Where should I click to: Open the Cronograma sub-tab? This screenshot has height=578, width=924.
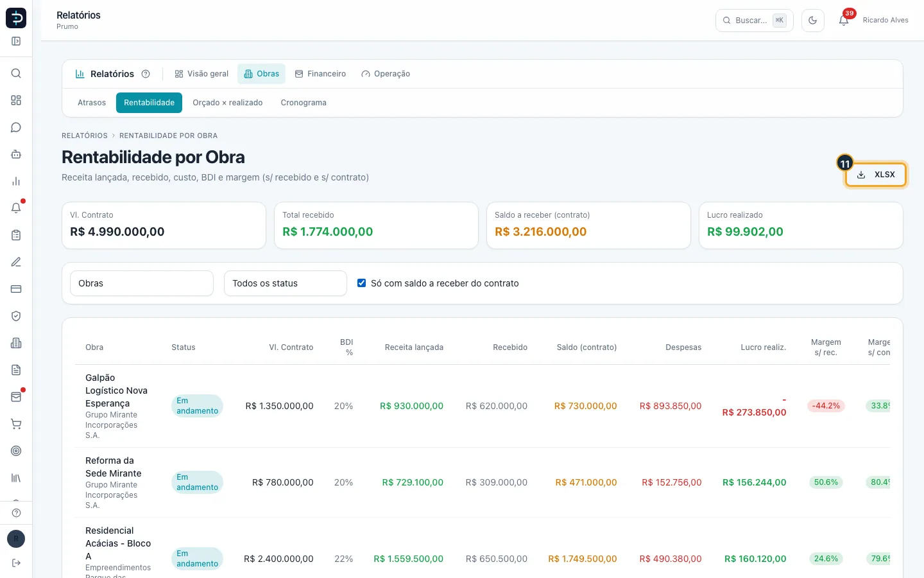[x=304, y=103]
